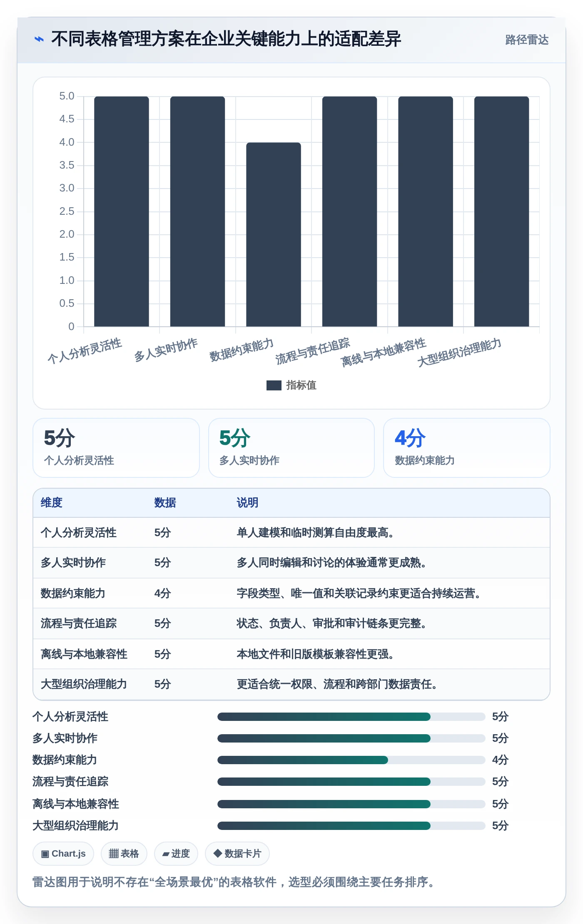Screen dimensions: 583x924
Task: Click the 2.5 y-axis label
Action: click(67, 211)
